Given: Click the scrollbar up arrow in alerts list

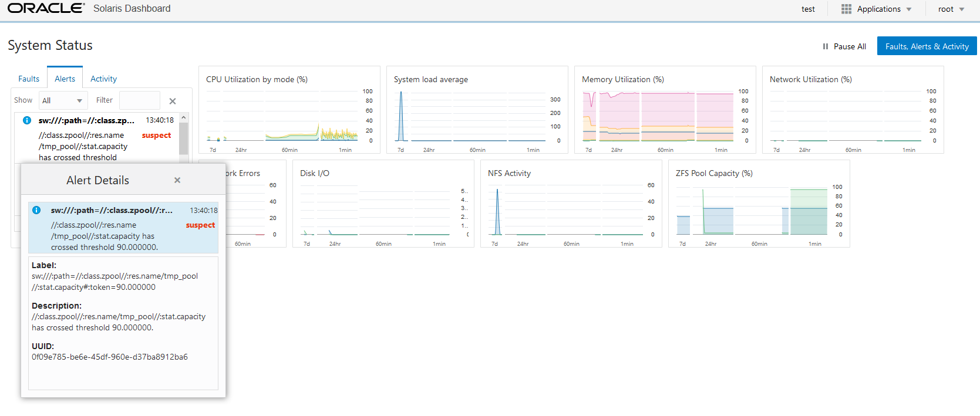Looking at the screenshot, I should 184,117.
